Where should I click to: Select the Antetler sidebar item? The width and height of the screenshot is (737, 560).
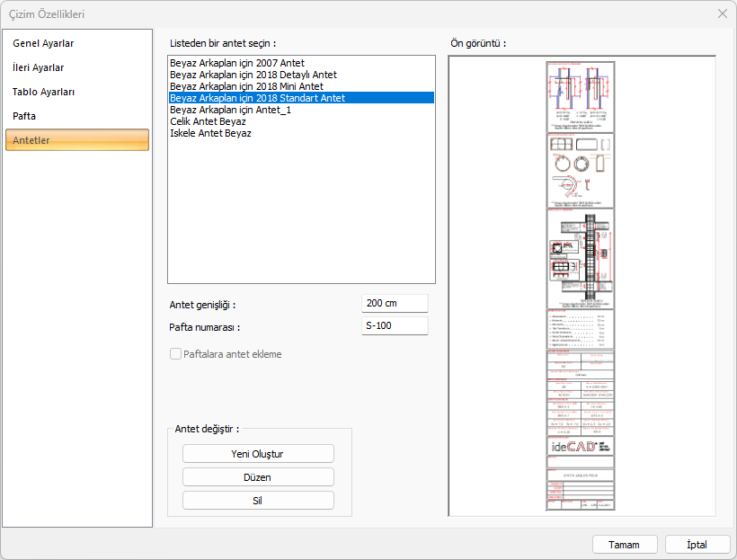76,140
